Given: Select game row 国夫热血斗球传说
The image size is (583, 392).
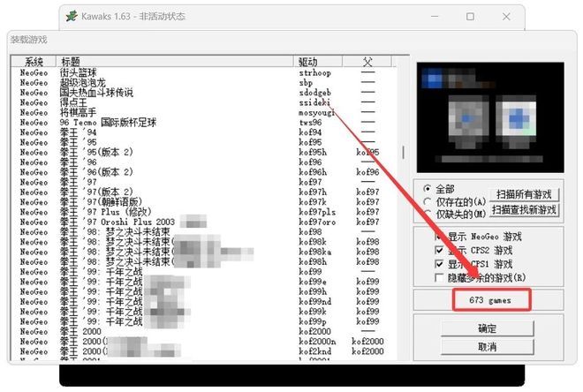Looking at the screenshot, I should tap(203, 93).
